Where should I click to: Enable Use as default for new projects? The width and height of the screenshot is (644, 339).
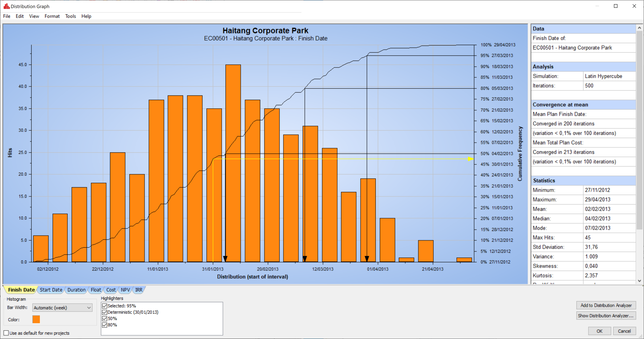pyautogui.click(x=6, y=333)
